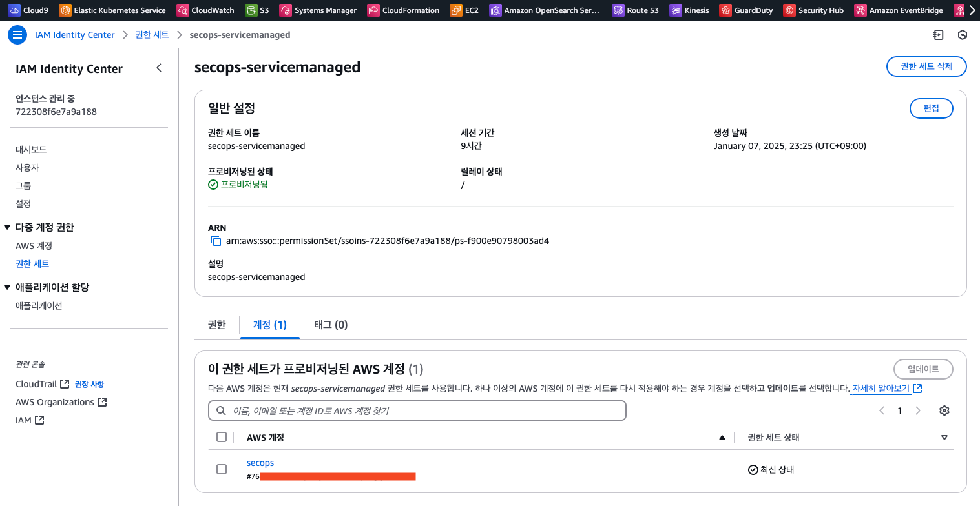The height and width of the screenshot is (506, 980).
Task: Open Security Hub shortcut
Action: click(x=815, y=10)
